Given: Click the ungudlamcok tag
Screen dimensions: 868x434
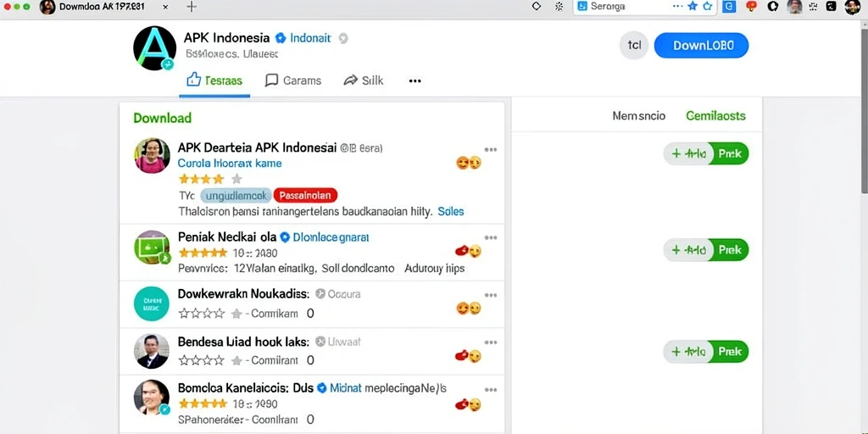Looking at the screenshot, I should 236,196.
